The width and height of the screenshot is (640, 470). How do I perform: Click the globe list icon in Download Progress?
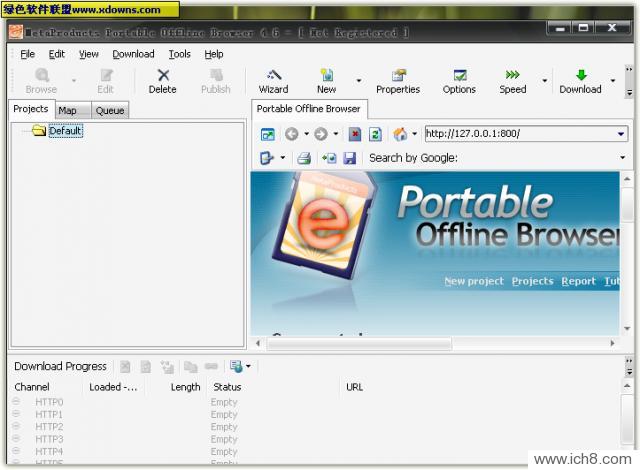(236, 366)
